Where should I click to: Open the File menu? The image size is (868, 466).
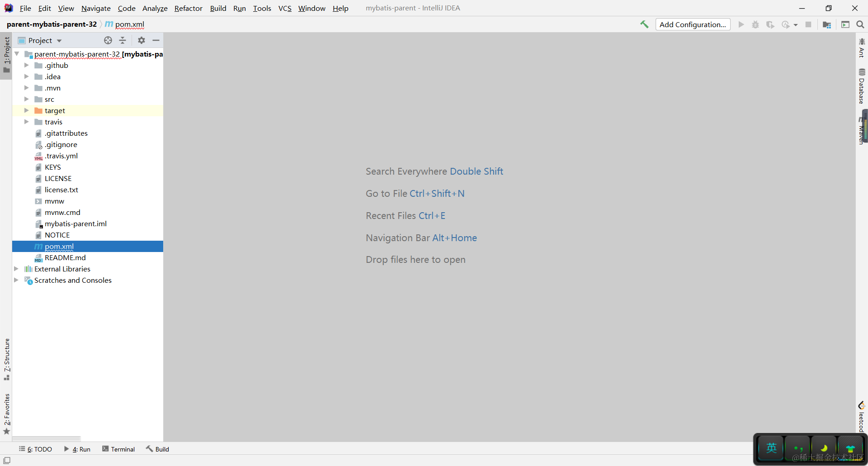pyautogui.click(x=25, y=8)
